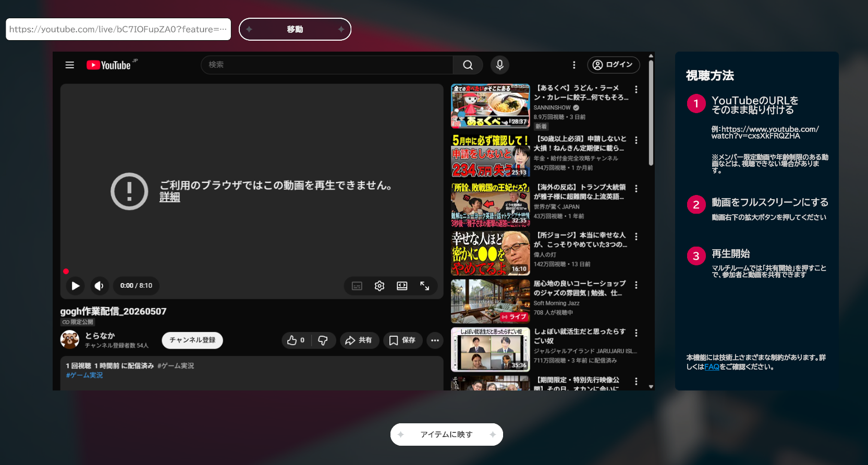Viewport: 868px width, 465px height.
Task: Open options menu for あるくべ video
Action: [x=636, y=90]
